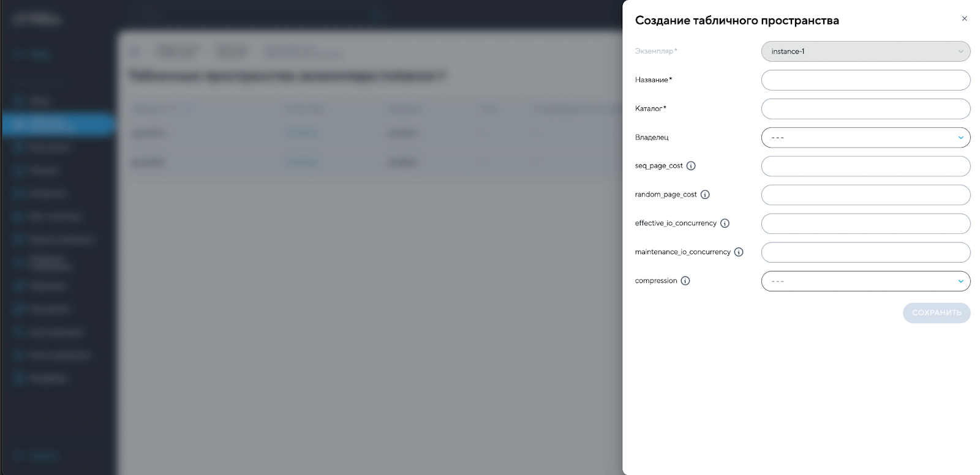Image resolution: width=980 pixels, height=475 pixels.
Task: Click the info icon next to seq_page_cost
Action: pos(691,166)
